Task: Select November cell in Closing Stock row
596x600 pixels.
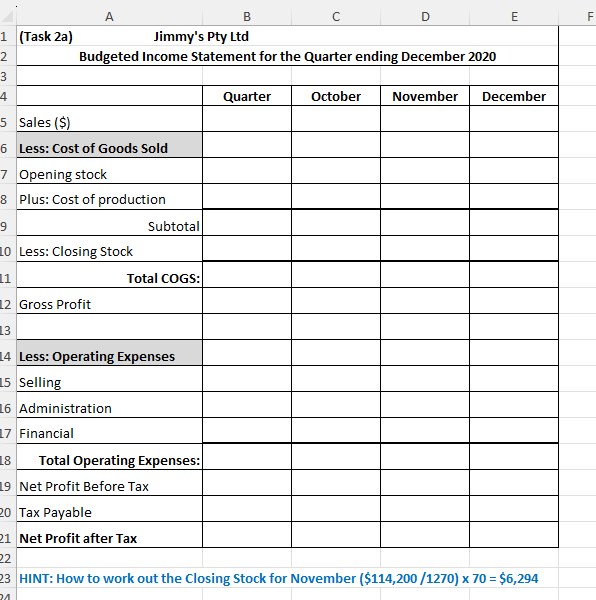Action: point(425,248)
